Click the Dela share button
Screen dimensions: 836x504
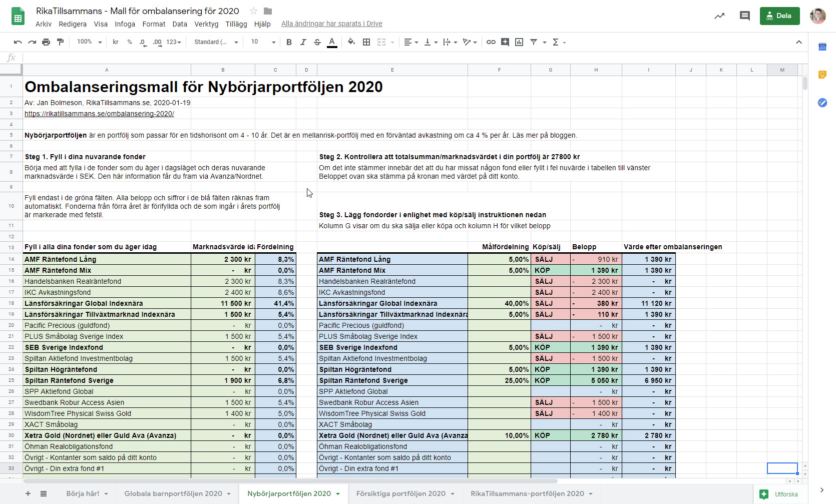tap(779, 16)
